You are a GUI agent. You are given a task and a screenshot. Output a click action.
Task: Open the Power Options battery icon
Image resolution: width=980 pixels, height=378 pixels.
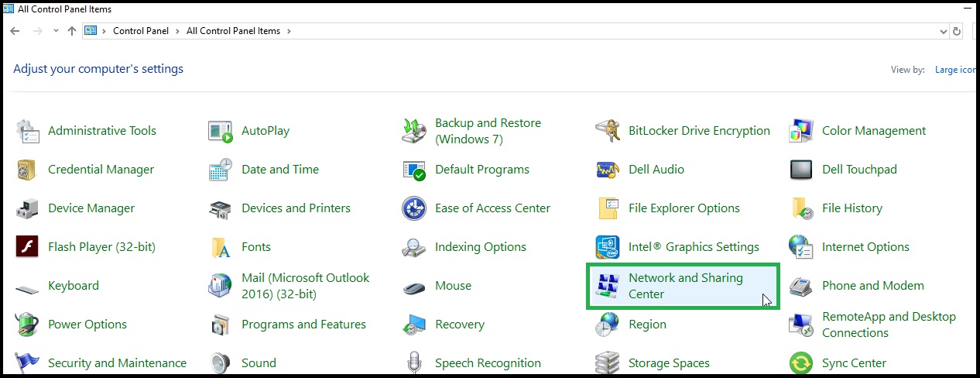27,325
